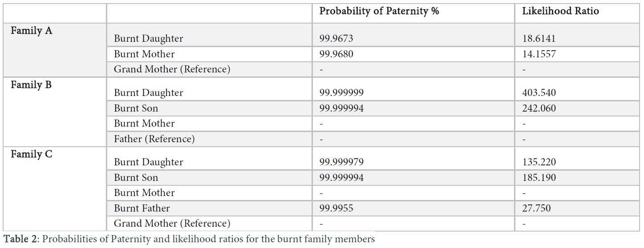This screenshot has width=644, height=248.
Task: Select the 99.9955 probability value
Action: (x=336, y=208)
